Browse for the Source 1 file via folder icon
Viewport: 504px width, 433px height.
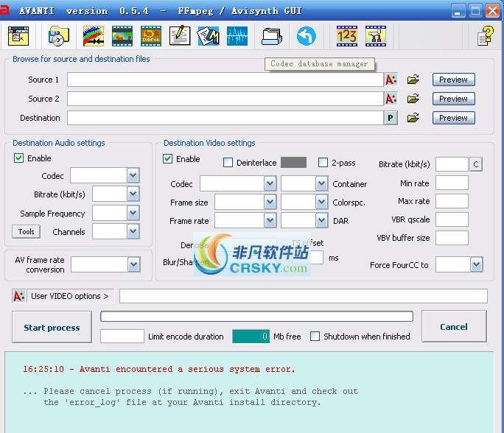413,80
